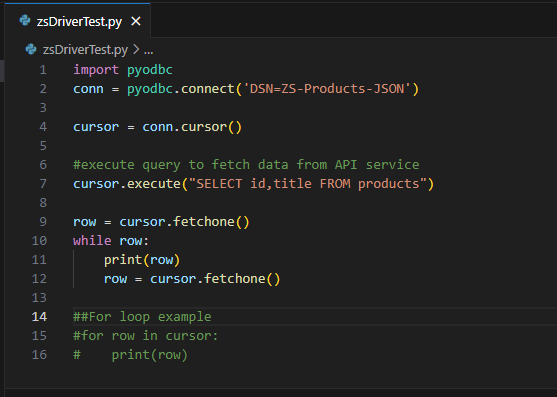Expand the breadcrumb chevron after the filename
This screenshot has width=557, height=397.
(136, 50)
